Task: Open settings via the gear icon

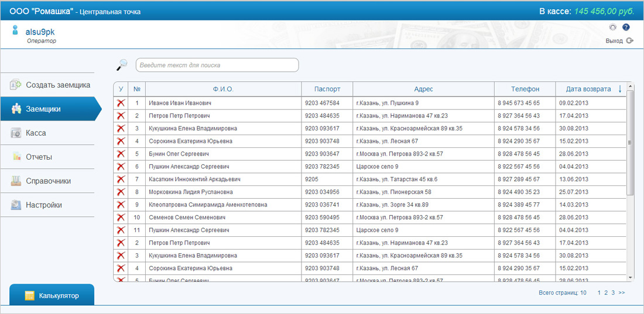Action: point(612,27)
